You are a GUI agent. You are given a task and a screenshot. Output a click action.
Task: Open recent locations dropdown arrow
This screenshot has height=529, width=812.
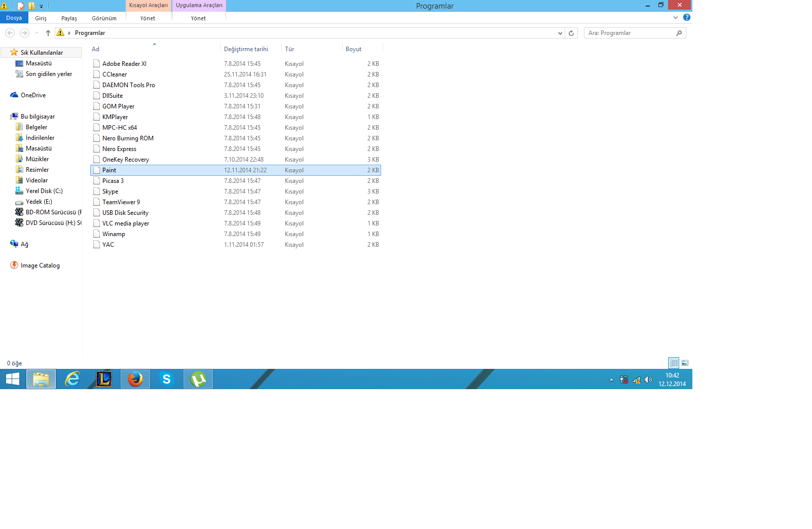click(36, 33)
